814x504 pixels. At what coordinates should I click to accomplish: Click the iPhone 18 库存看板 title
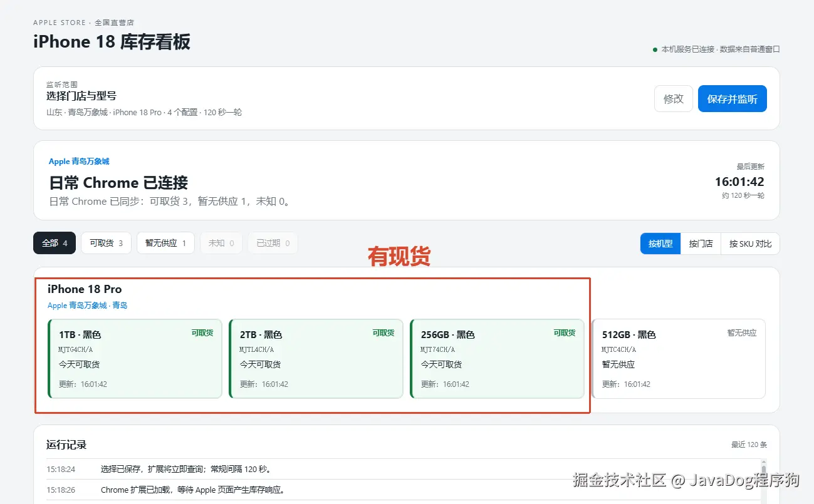coord(112,42)
